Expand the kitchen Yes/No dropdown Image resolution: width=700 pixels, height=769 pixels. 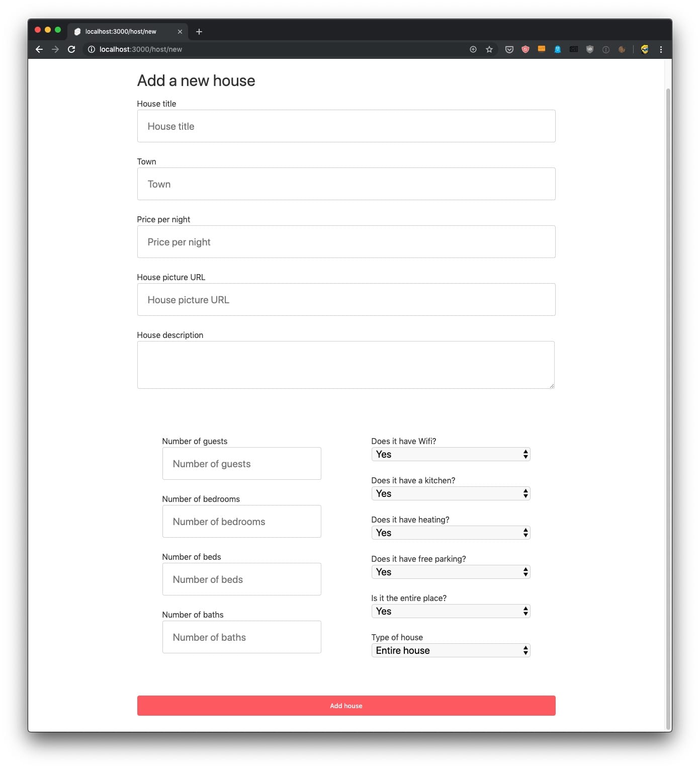tap(450, 493)
